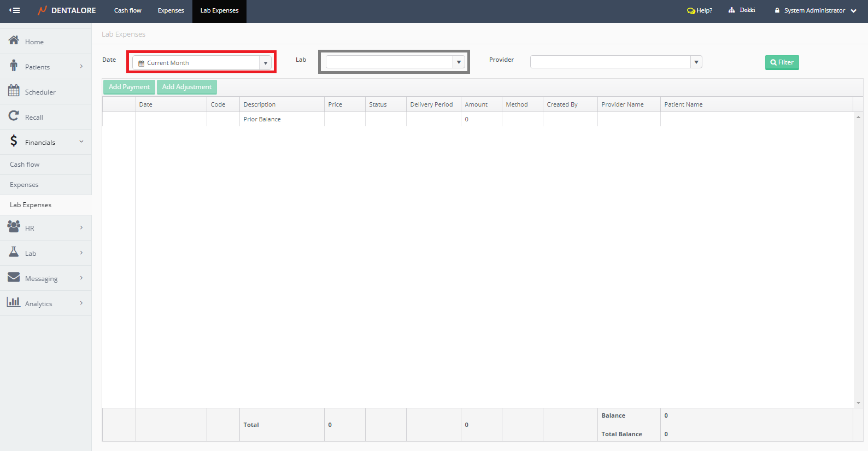The height and width of the screenshot is (451, 868).
Task: Click the Recall refresh icon
Action: (14, 116)
